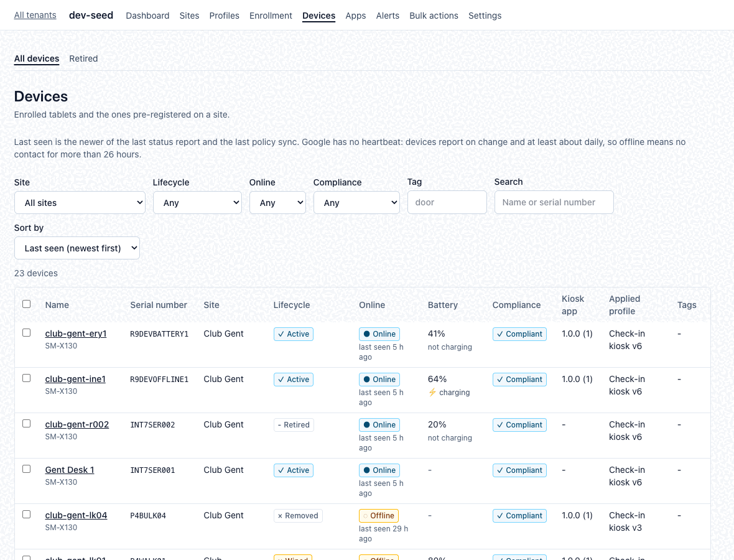Open device club-gent-ine1
Screen dimensions: 734x560
75,379
